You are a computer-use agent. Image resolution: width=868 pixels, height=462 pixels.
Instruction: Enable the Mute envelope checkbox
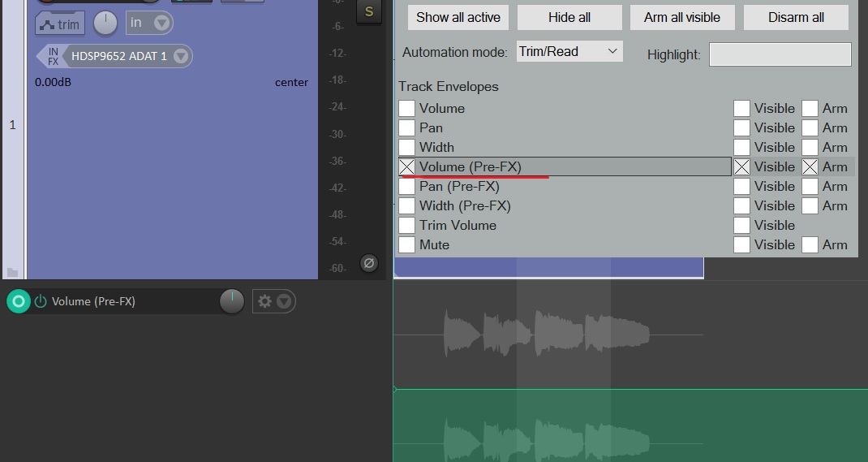coord(407,245)
